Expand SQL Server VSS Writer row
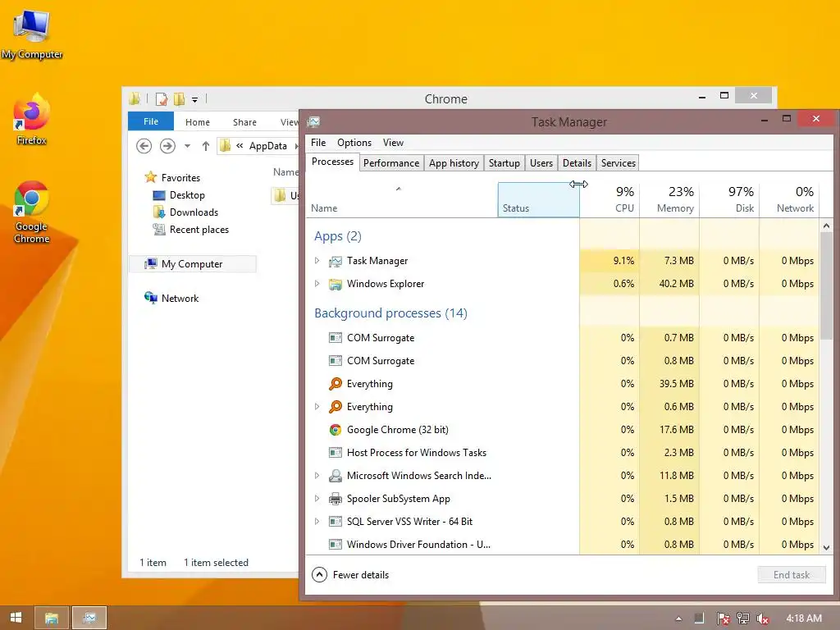The width and height of the screenshot is (840, 630). (x=317, y=522)
